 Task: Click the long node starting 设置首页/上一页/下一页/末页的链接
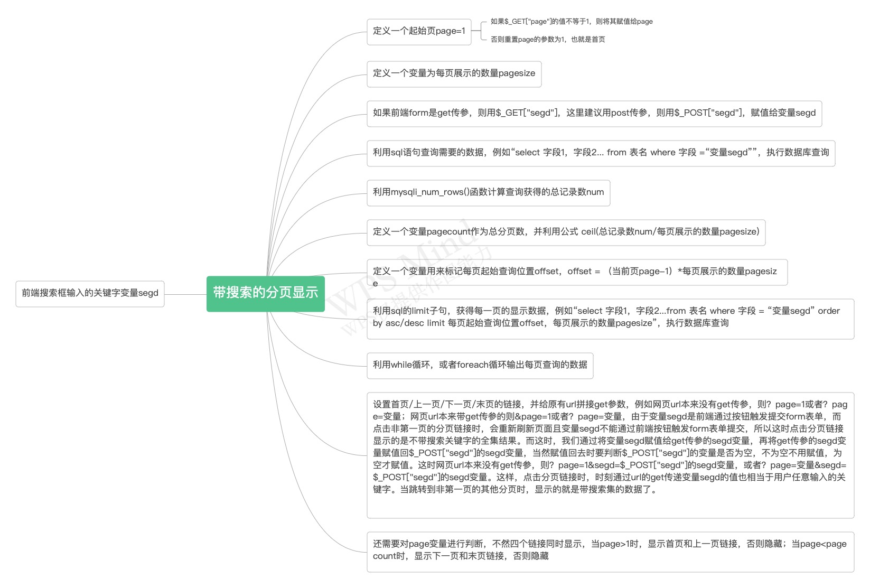point(610,455)
